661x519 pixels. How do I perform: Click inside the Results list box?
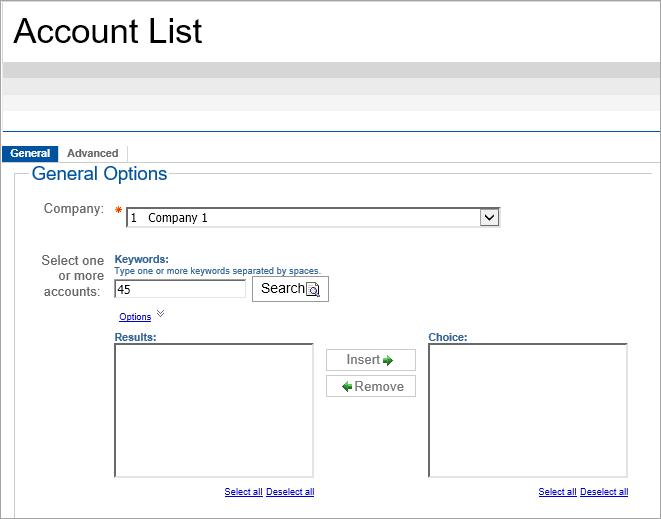coord(214,411)
